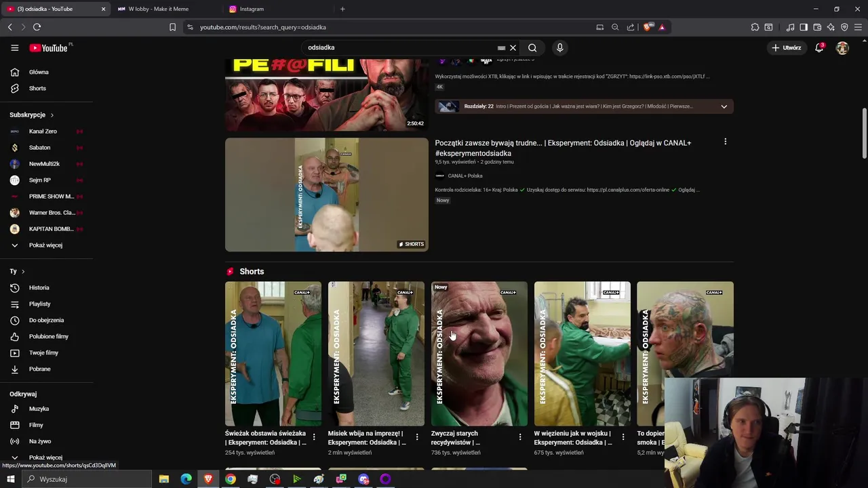Open the Brave Rewards triangle icon
Image resolution: width=868 pixels, height=488 pixels.
(x=662, y=27)
